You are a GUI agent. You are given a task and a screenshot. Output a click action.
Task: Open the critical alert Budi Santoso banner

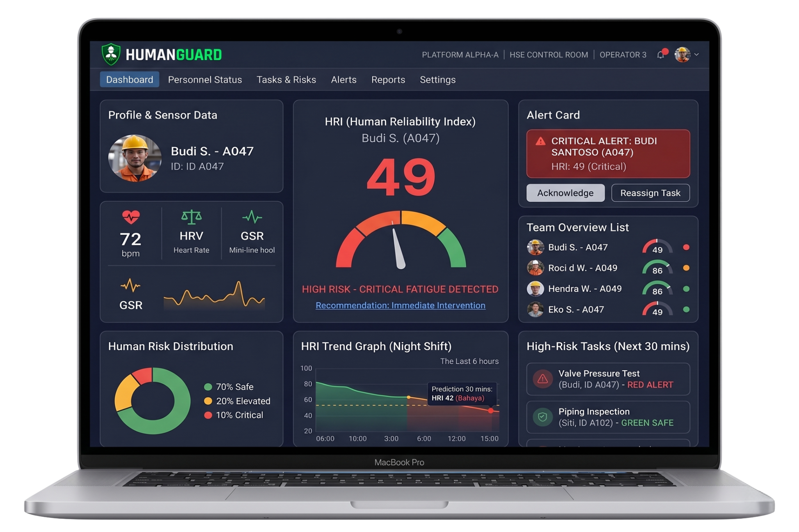pyautogui.click(x=608, y=154)
